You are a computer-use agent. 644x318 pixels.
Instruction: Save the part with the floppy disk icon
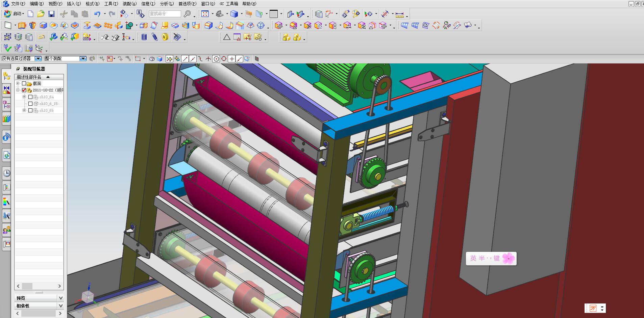click(51, 14)
